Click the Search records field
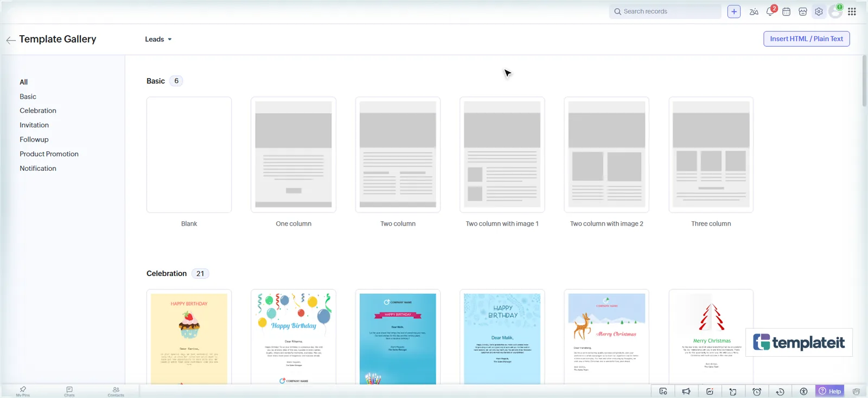The width and height of the screenshot is (868, 398). [x=665, y=11]
